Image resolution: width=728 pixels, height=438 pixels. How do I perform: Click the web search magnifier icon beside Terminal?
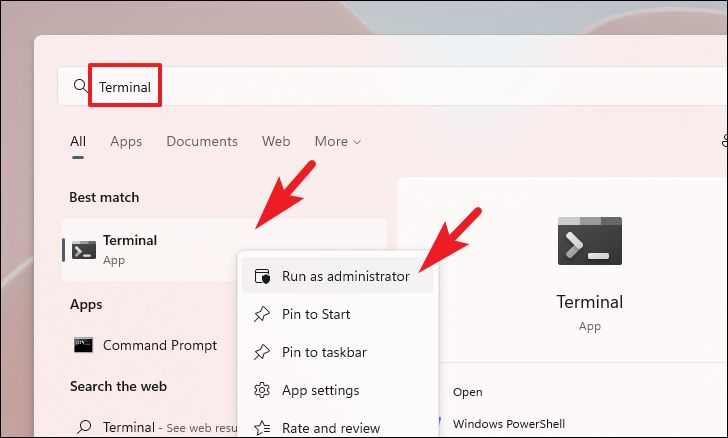click(84, 426)
